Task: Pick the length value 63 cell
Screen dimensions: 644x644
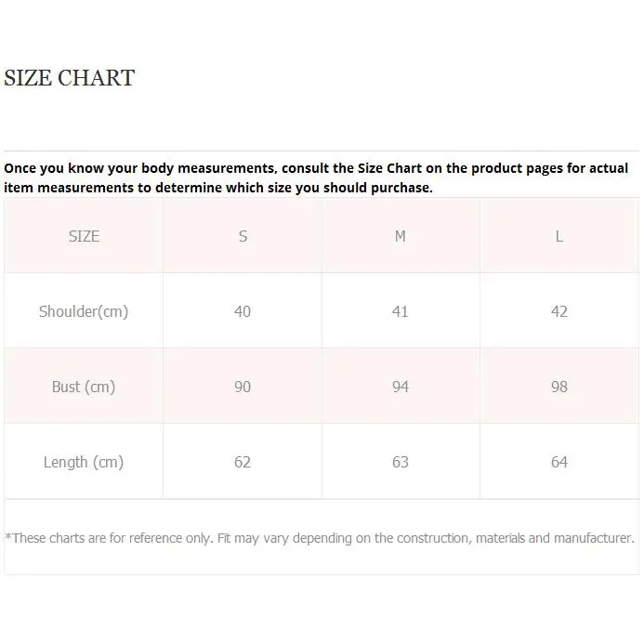Action: tap(401, 462)
